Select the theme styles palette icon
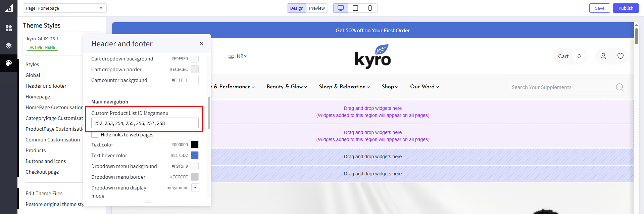644x214 pixels. click(x=9, y=63)
